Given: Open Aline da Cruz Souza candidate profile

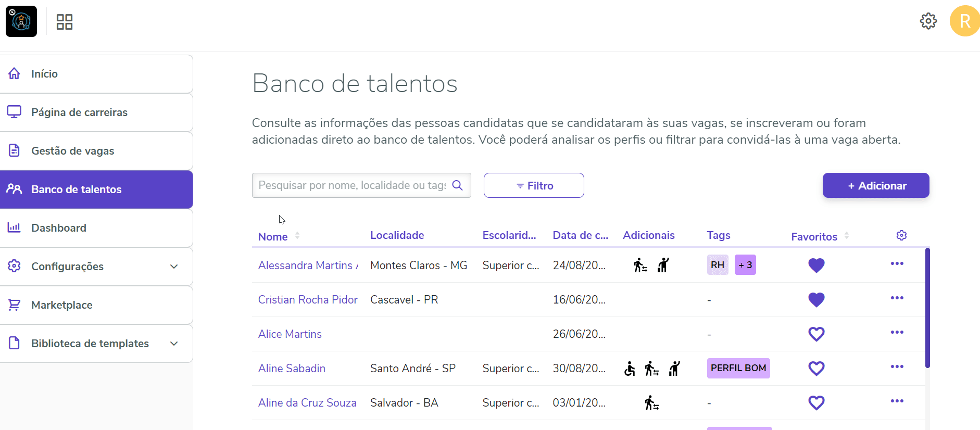Looking at the screenshot, I should click(x=307, y=403).
